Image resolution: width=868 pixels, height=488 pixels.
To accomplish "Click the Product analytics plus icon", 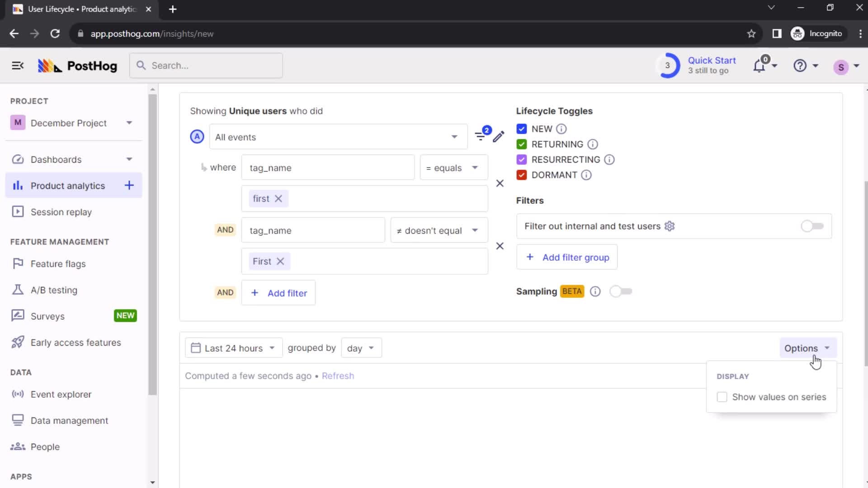I will tap(129, 185).
